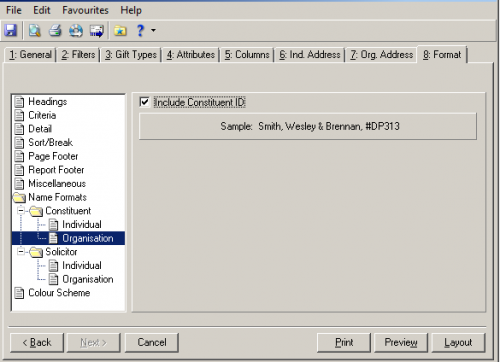The image size is (500, 362).
Task: Select Organisation under Solicitor
Action: click(x=88, y=279)
